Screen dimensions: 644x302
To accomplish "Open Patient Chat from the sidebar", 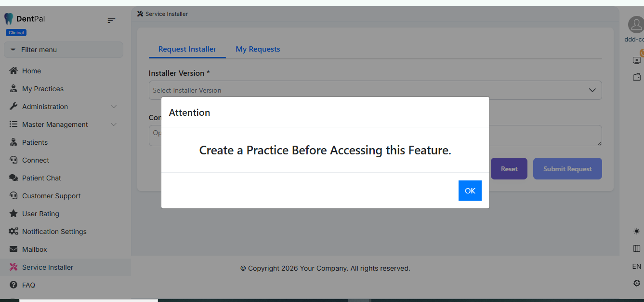I will pyautogui.click(x=41, y=178).
